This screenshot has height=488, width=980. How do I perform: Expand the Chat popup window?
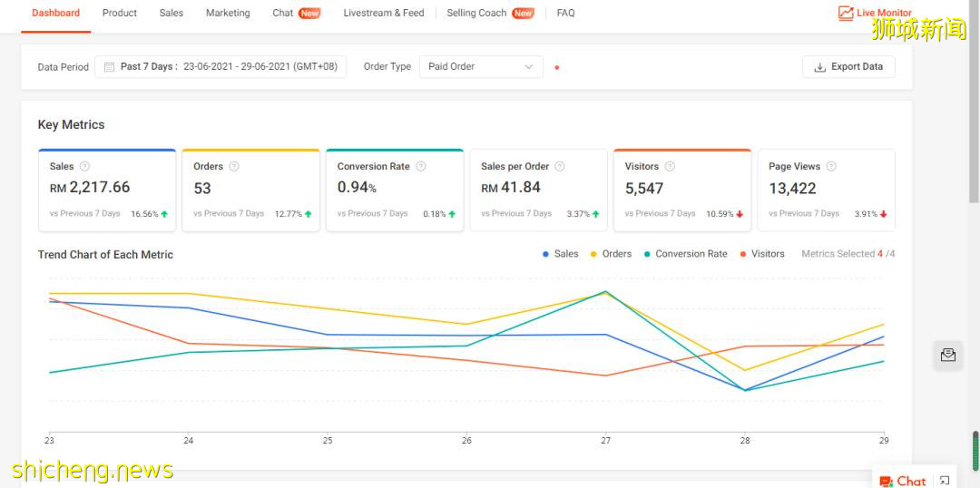(945, 480)
